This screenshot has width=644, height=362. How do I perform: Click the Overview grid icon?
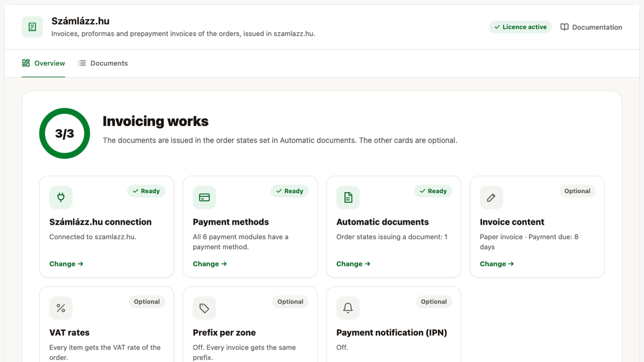[26, 63]
